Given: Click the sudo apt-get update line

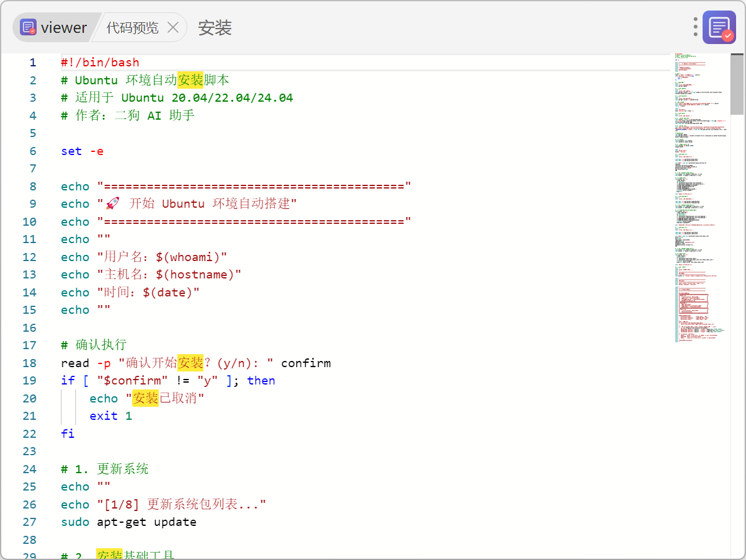Looking at the screenshot, I should click(128, 522).
